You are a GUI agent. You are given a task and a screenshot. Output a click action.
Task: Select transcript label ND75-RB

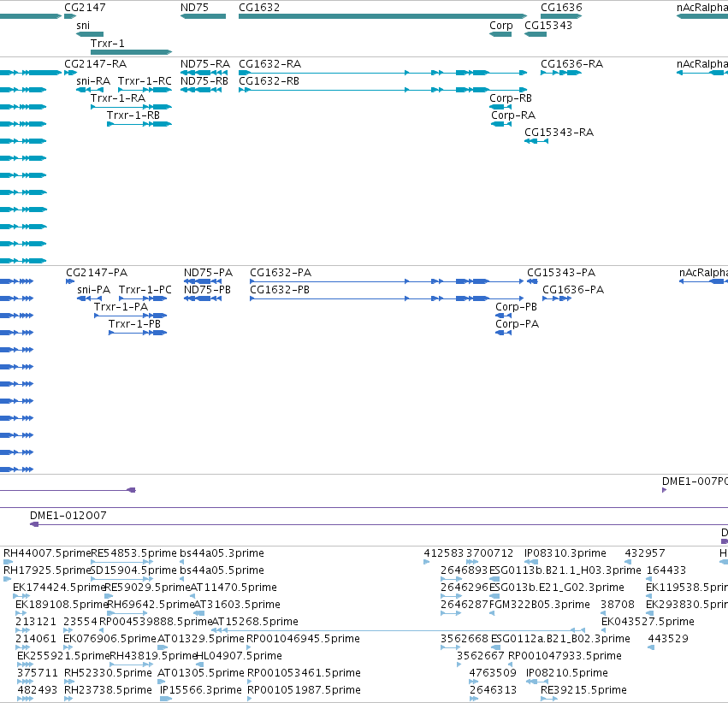tap(204, 81)
